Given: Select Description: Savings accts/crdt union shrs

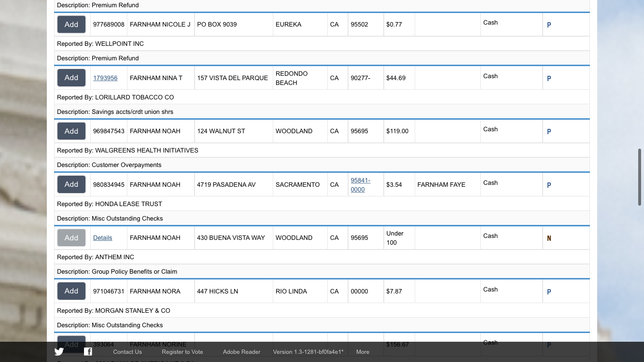Looking at the screenshot, I should click(115, 111).
